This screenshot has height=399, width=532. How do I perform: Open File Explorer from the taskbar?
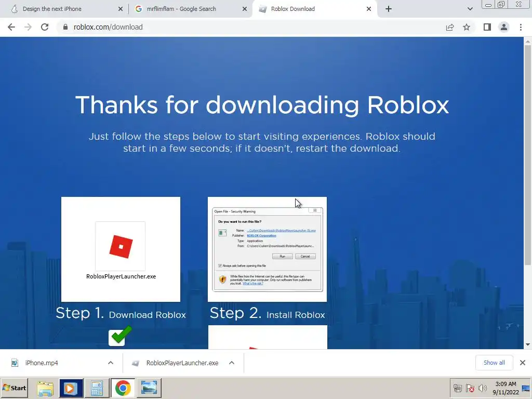click(x=45, y=388)
